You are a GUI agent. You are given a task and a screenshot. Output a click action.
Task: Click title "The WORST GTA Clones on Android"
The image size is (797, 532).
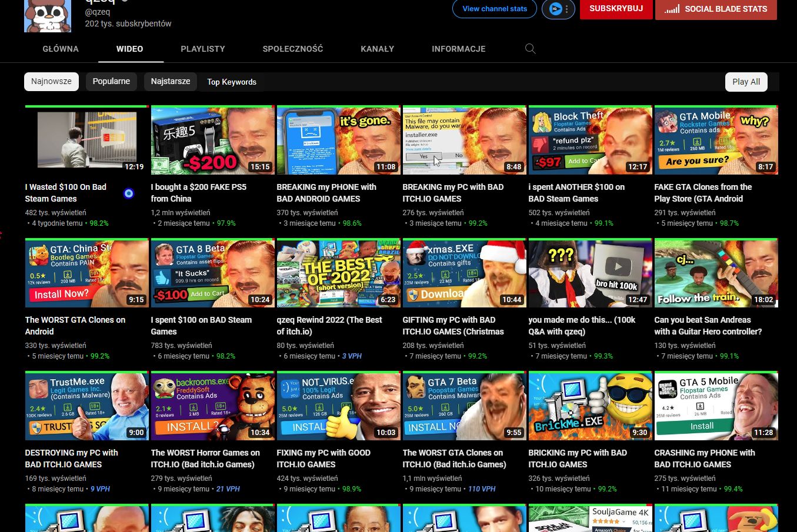[75, 326]
